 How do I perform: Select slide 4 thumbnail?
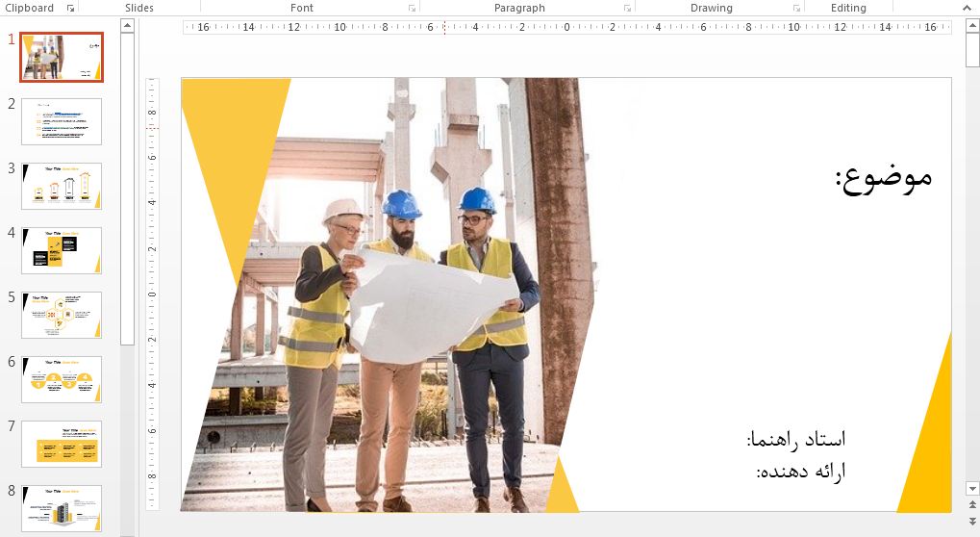[62, 250]
